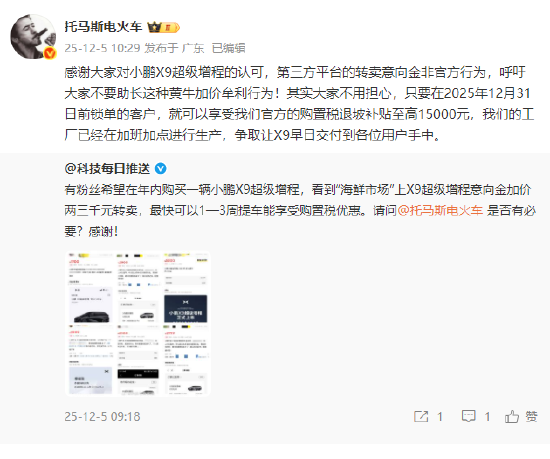Open the quoted post body text
The width and height of the screenshot is (550, 459).
point(300,210)
